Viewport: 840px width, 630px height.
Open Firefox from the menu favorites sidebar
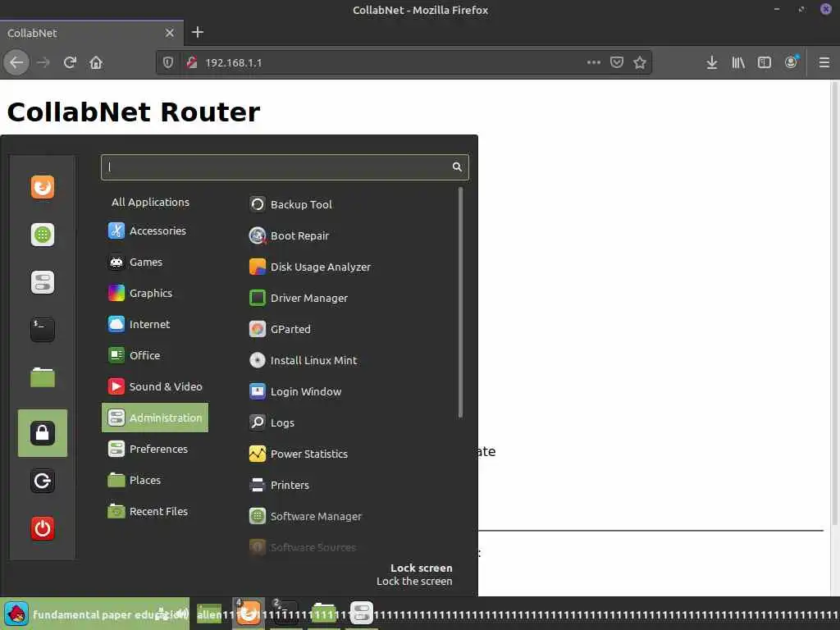pos(43,187)
